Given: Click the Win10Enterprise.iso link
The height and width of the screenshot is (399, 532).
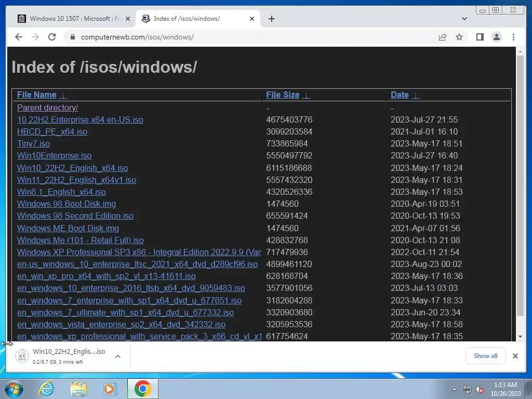Looking at the screenshot, I should coord(54,155).
